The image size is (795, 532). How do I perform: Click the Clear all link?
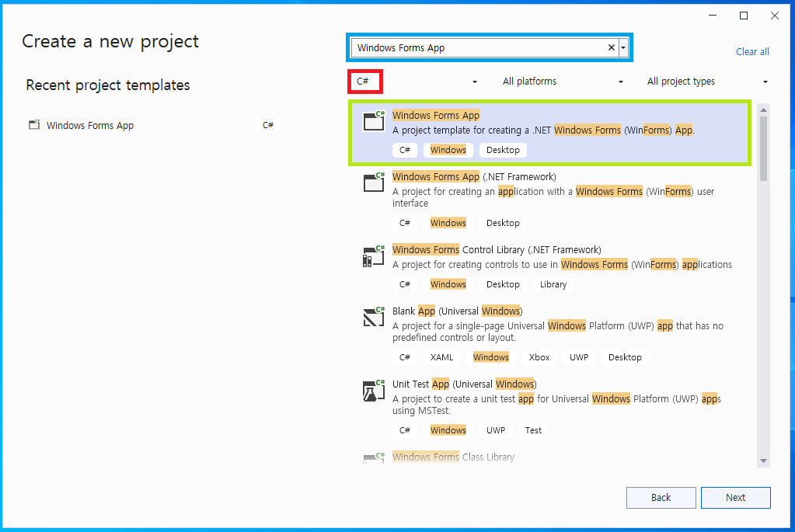(752, 52)
